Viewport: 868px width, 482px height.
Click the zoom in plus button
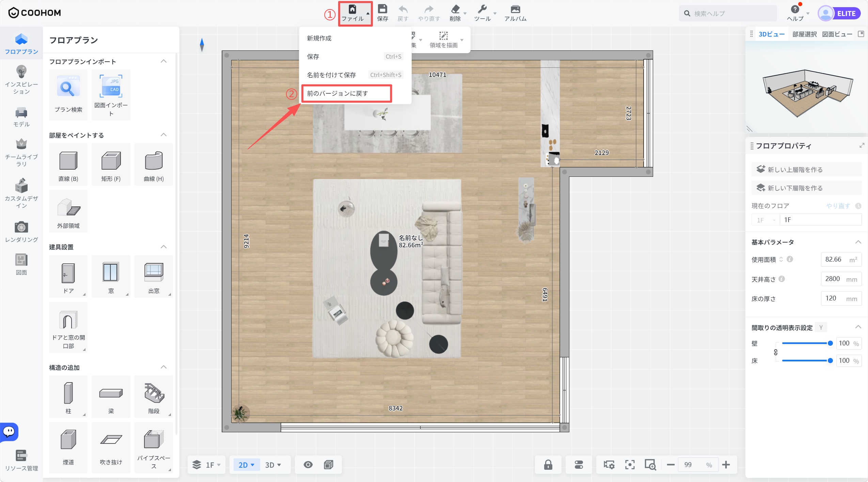[x=726, y=465]
